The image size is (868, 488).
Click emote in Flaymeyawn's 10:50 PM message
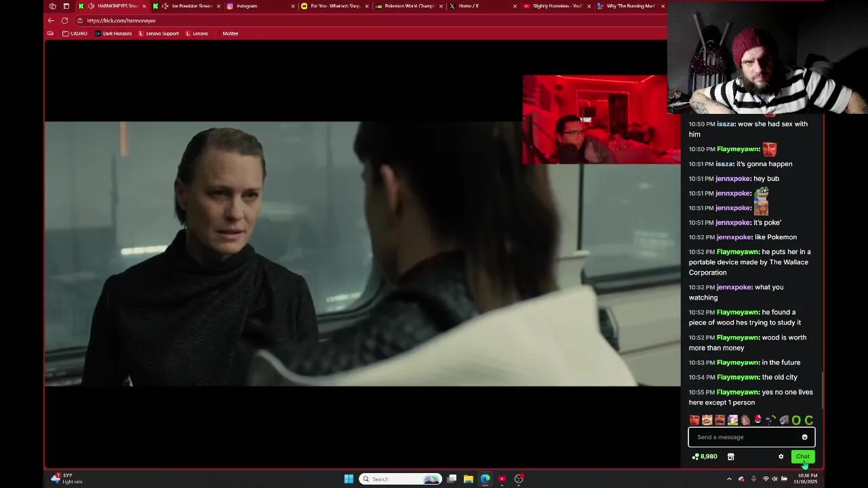pyautogui.click(x=769, y=149)
